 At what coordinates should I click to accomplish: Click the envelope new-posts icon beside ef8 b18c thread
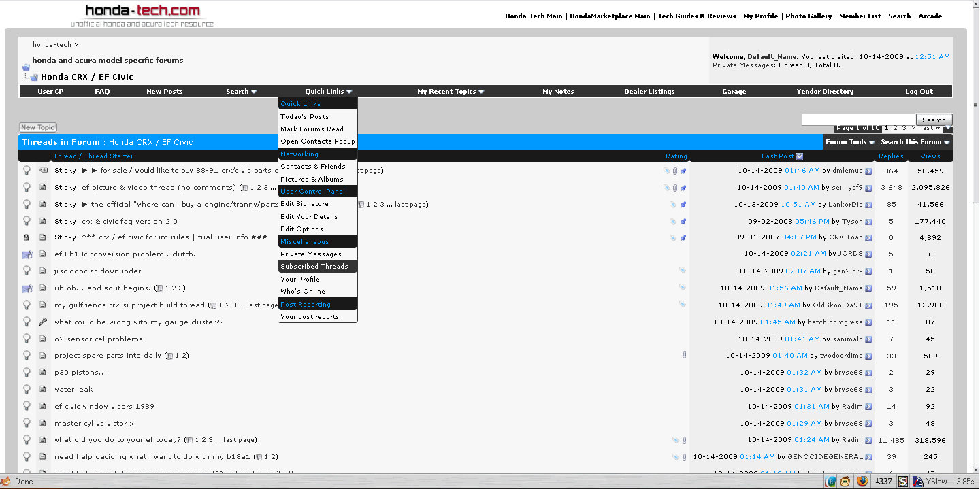tap(27, 254)
